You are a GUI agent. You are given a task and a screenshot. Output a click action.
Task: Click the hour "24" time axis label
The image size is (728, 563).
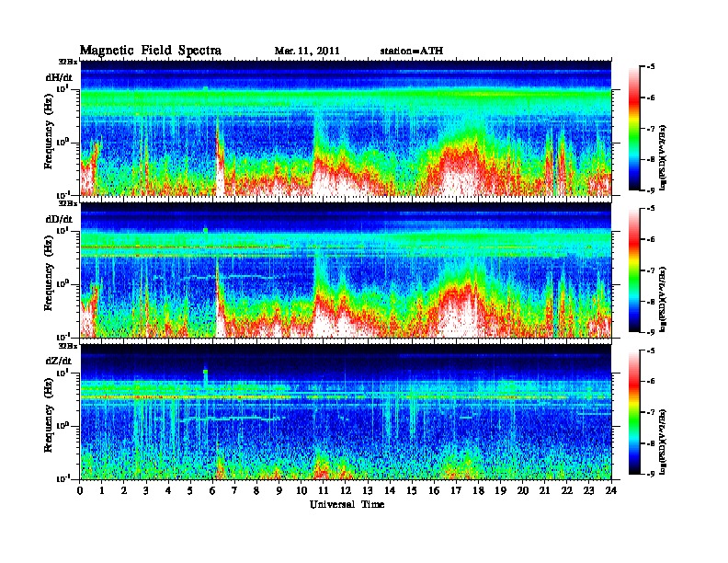point(611,490)
